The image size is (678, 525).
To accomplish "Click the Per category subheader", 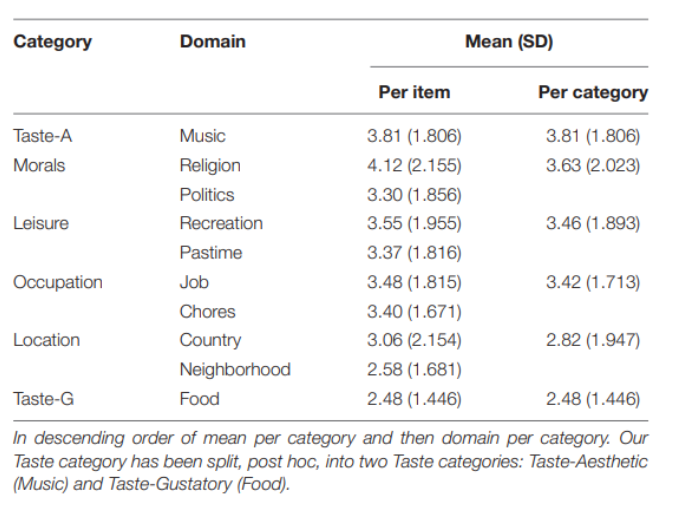I will coord(593,93).
